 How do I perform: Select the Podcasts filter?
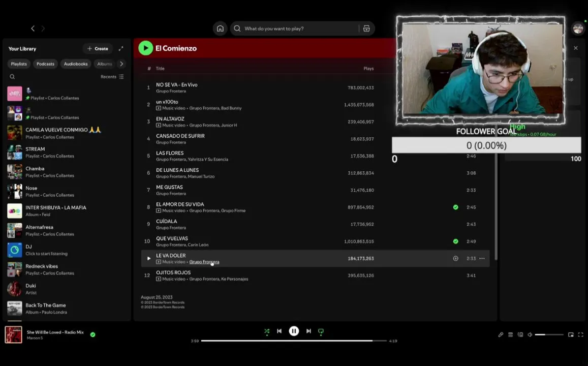point(45,64)
